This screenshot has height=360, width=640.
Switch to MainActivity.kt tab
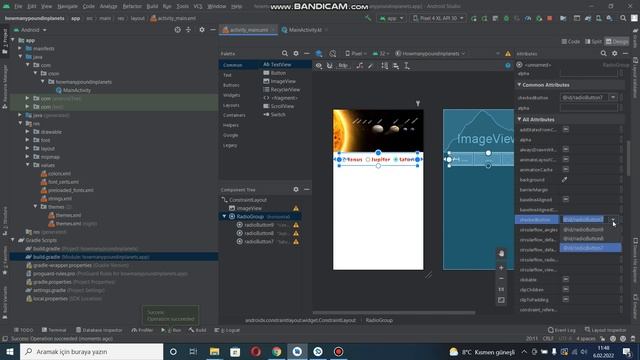304,30
